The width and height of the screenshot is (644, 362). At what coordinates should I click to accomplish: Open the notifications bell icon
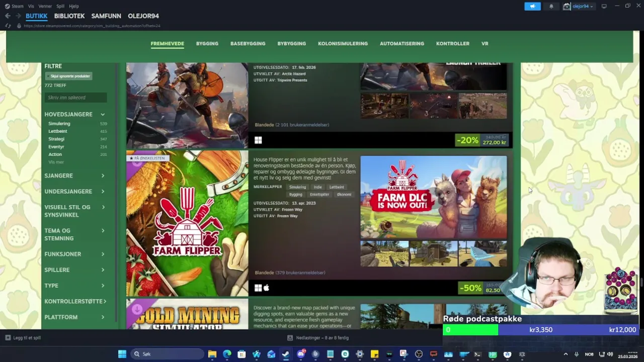tap(551, 6)
